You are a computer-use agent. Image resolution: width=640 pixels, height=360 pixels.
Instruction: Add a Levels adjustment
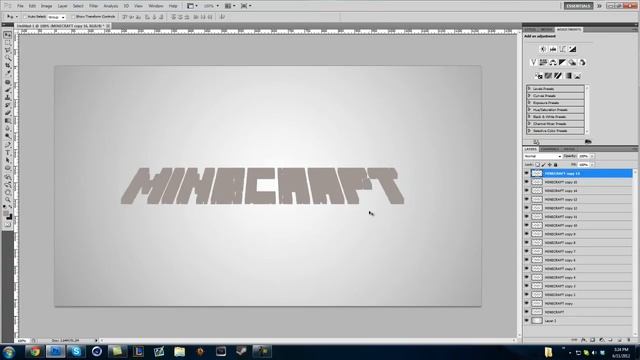[553, 49]
